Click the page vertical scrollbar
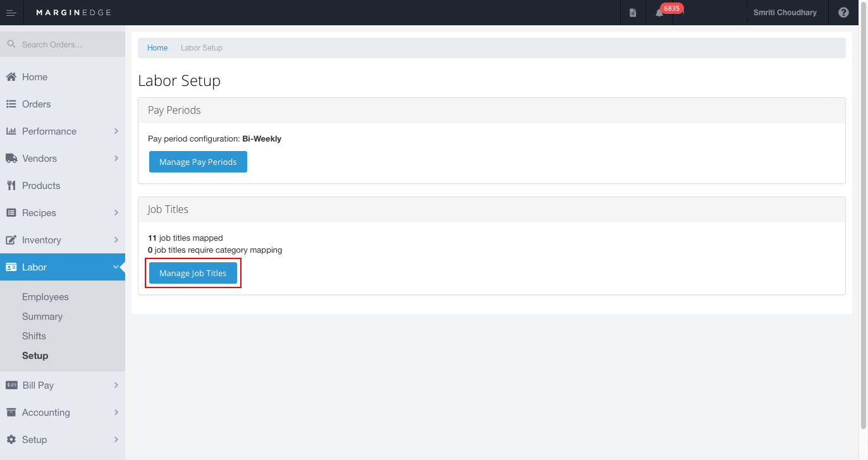This screenshot has height=460, width=868. pos(864,215)
